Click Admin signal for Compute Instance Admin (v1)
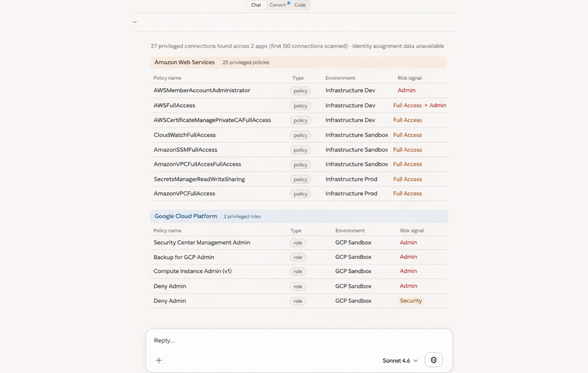588x373 pixels. pos(408,271)
